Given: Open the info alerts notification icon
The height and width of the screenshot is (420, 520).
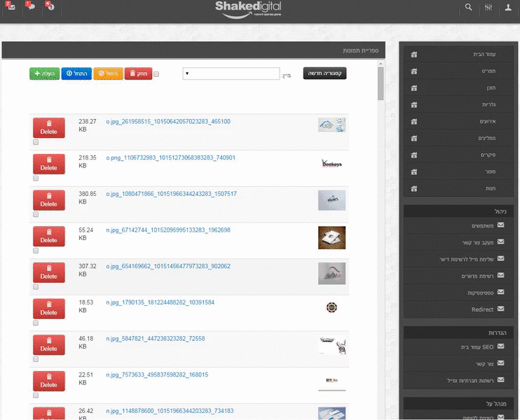Looking at the screenshot, I should point(50,6).
